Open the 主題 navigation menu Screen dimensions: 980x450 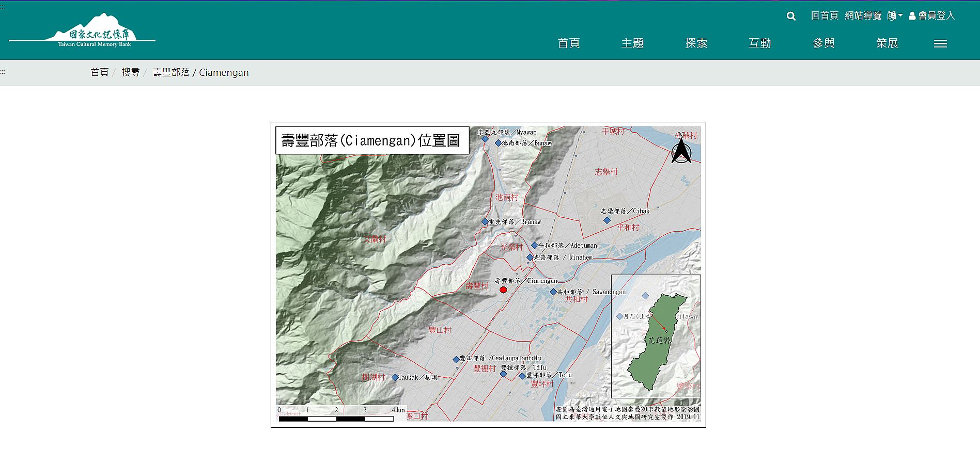(632, 43)
